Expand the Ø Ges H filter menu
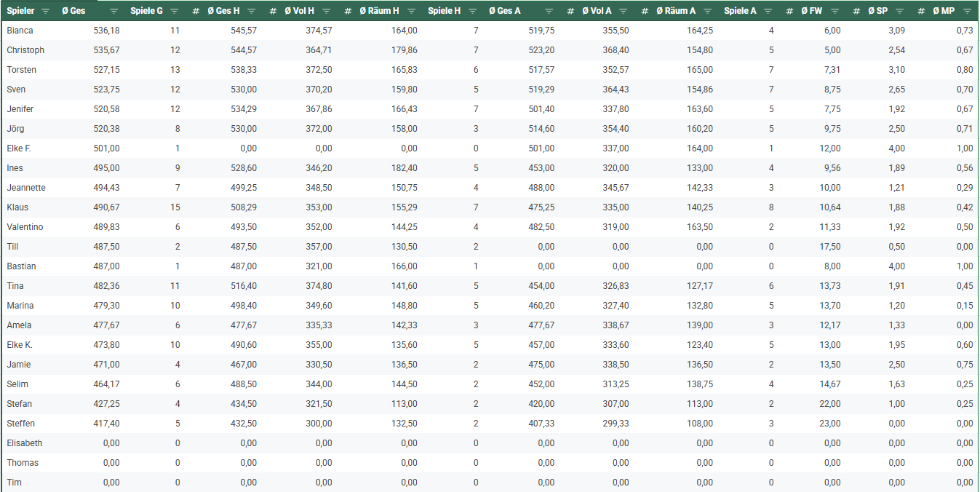Image resolution: width=980 pixels, height=492 pixels. point(251,12)
